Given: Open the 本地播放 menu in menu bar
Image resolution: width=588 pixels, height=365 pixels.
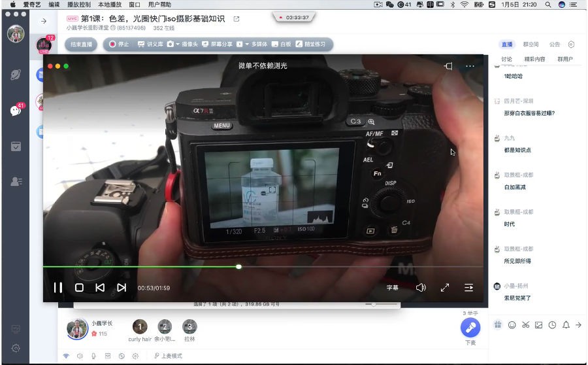Looking at the screenshot, I should (110, 5).
